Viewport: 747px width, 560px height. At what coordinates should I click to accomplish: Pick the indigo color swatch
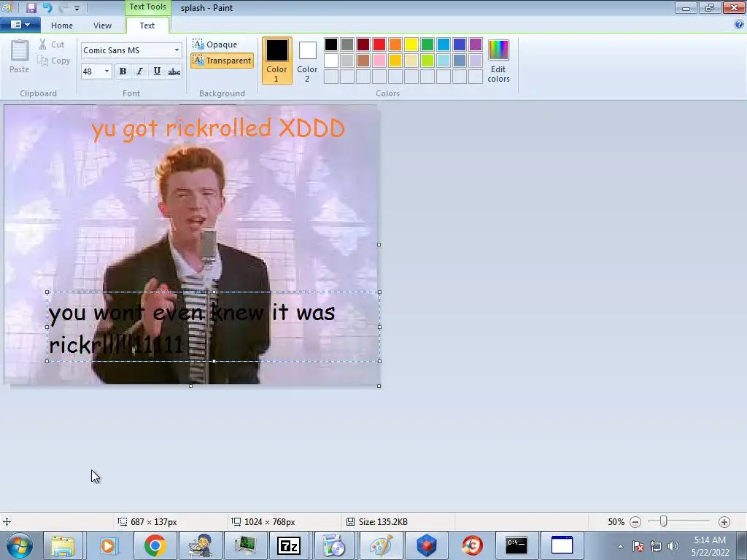460,44
